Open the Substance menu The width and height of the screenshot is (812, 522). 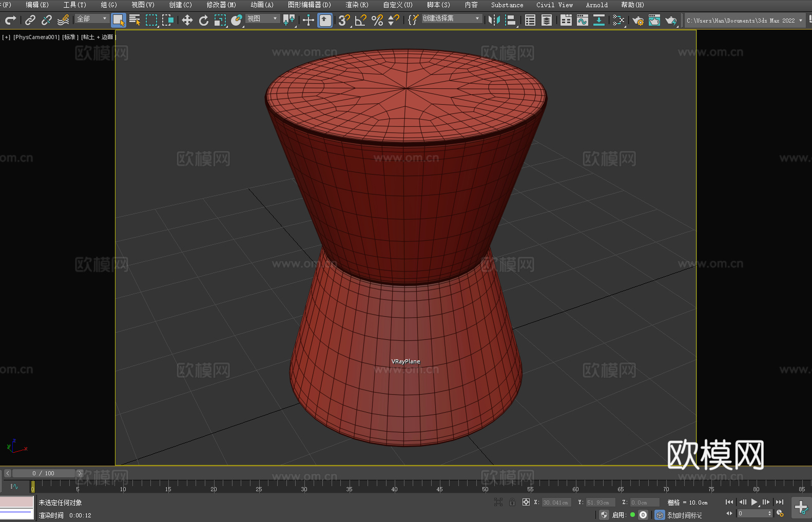coord(507,5)
